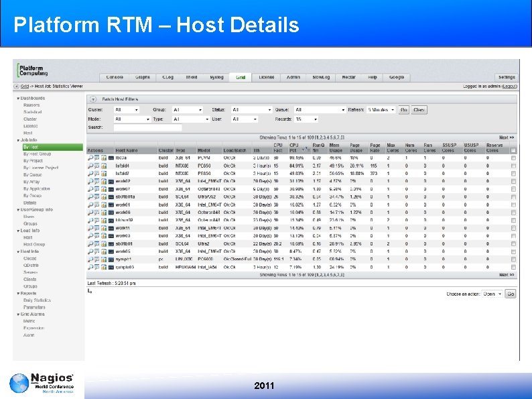532x399 pixels.
Task: Switch to the License tab
Action: [x=267, y=77]
